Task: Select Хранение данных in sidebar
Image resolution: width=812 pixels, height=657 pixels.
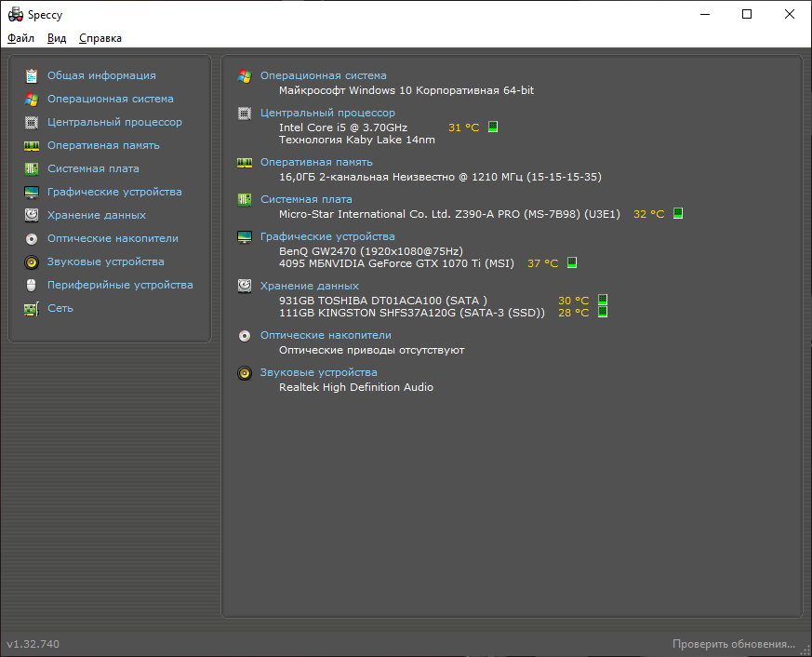Action: tap(97, 215)
